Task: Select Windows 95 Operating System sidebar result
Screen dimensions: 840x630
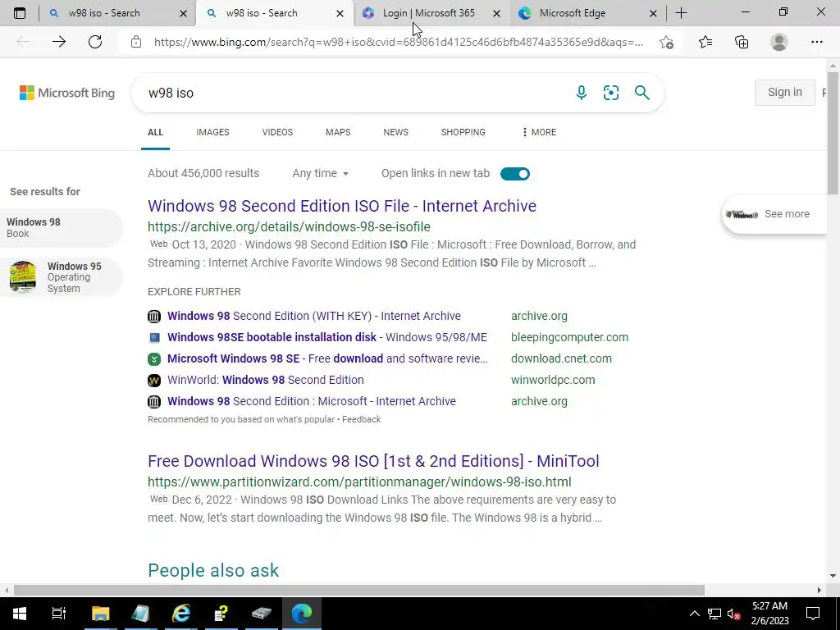Action: (x=61, y=277)
